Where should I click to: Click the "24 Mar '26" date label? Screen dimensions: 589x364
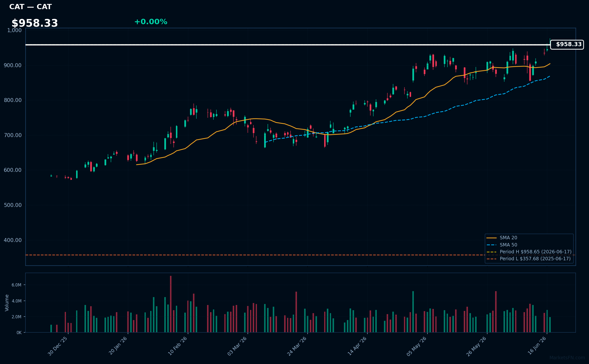(x=297, y=346)
